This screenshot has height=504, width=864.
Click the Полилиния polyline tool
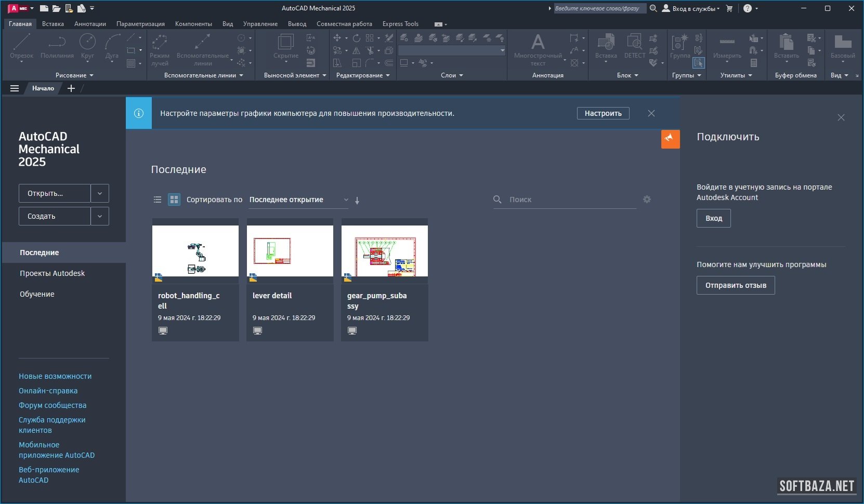pos(57,46)
